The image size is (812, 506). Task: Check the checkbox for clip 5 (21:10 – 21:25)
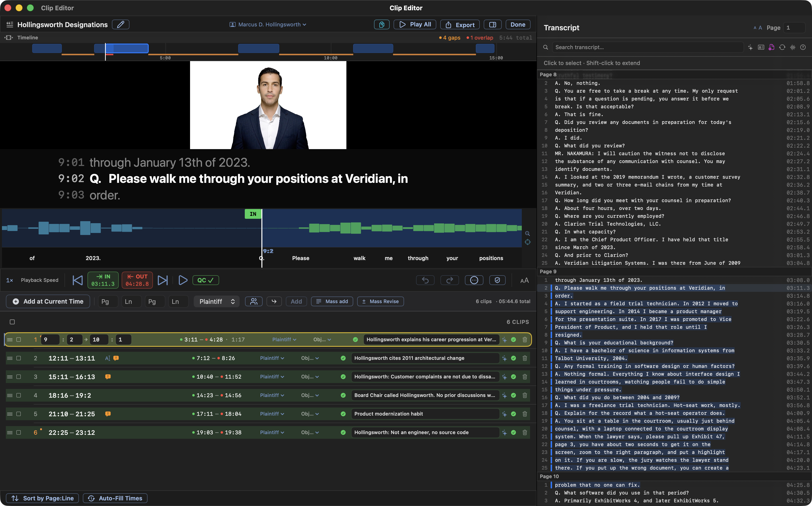(19, 414)
